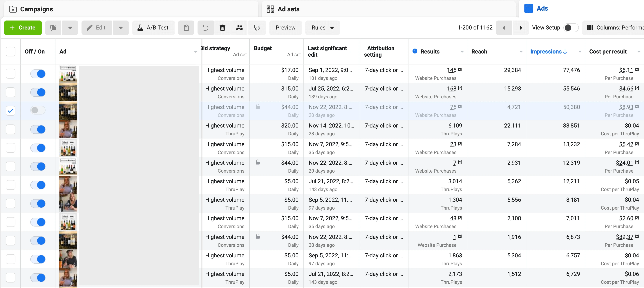Click the trash delete icon

tap(222, 28)
